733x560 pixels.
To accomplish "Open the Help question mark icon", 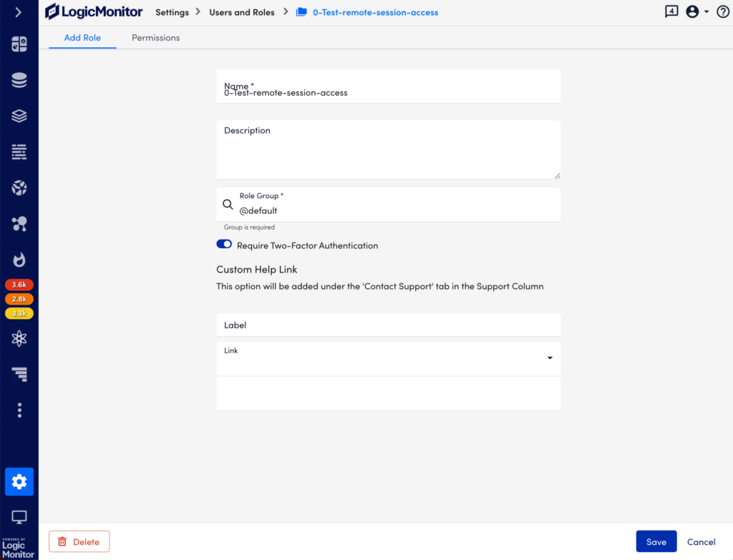I will pos(722,11).
